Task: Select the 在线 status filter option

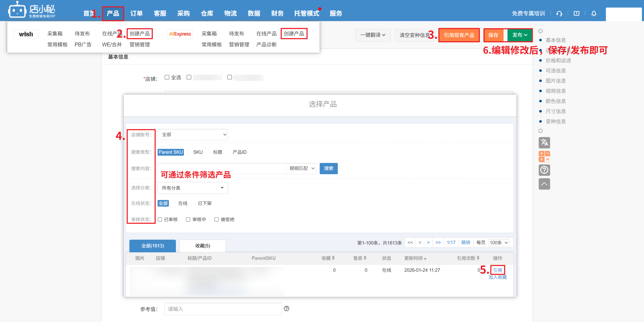Action: (183, 203)
